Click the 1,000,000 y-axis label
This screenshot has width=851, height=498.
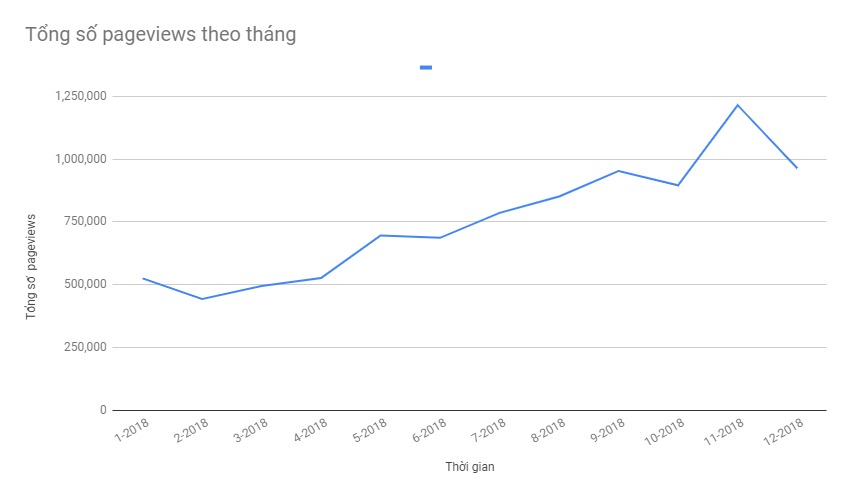click(80, 159)
